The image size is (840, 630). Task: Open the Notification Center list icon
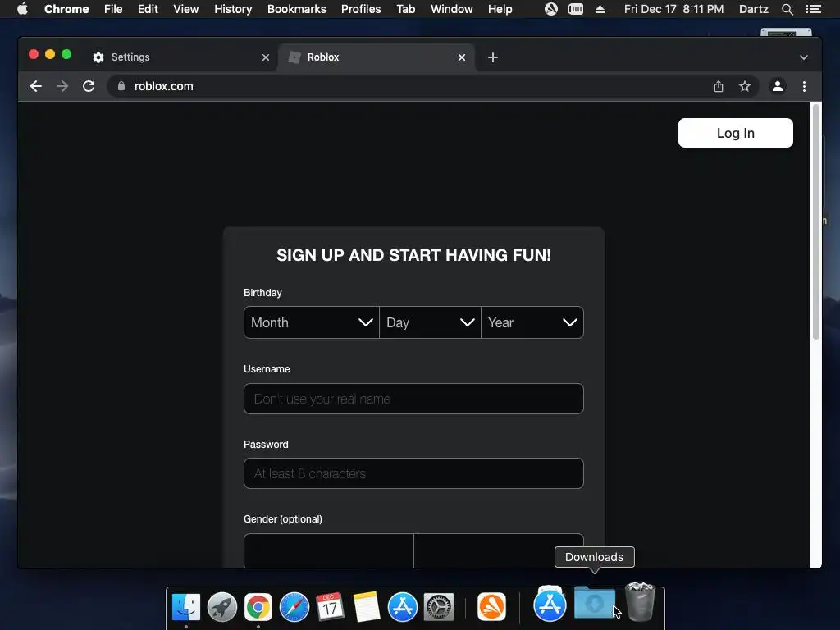814,9
